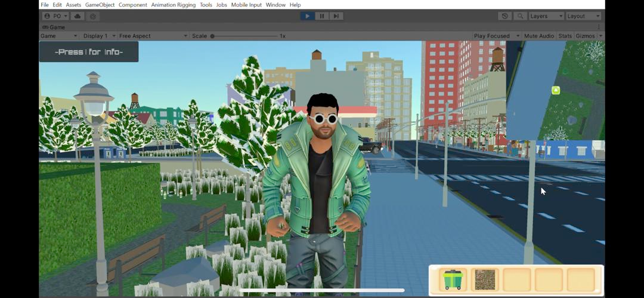Open the GameObject menu
Viewport: 644px width, 298px height.
(x=100, y=5)
